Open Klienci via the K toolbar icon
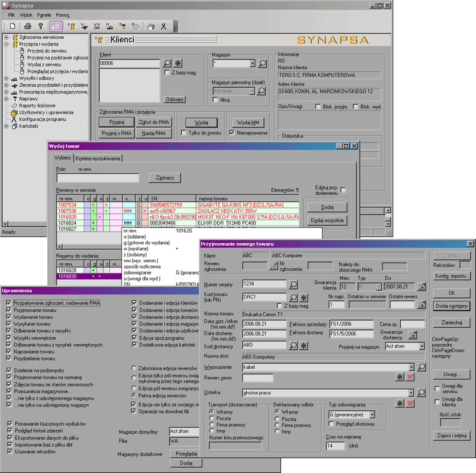Screen dimensions: 476x473 [71, 26]
